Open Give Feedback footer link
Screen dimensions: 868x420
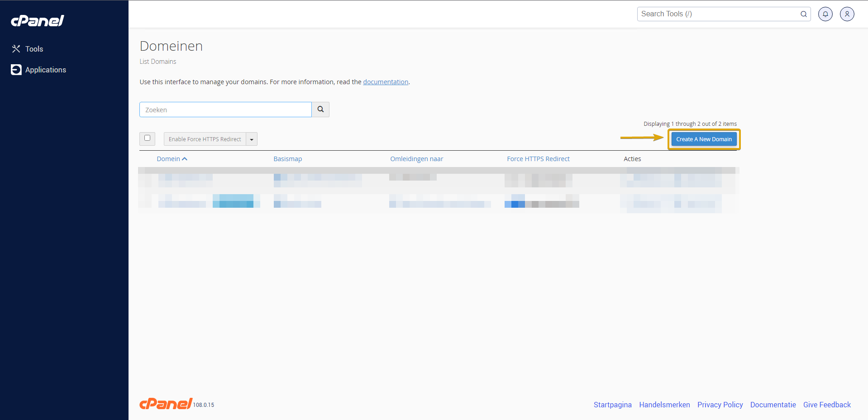coord(827,405)
